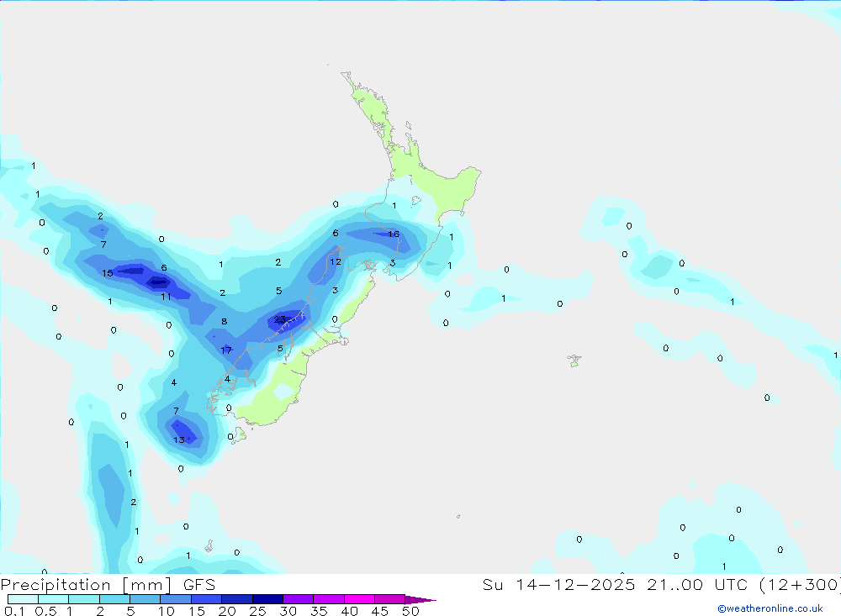Screen dimensions: 841x616
Task: Click the 5–10 mm legend color swatch
Action: (x=145, y=599)
